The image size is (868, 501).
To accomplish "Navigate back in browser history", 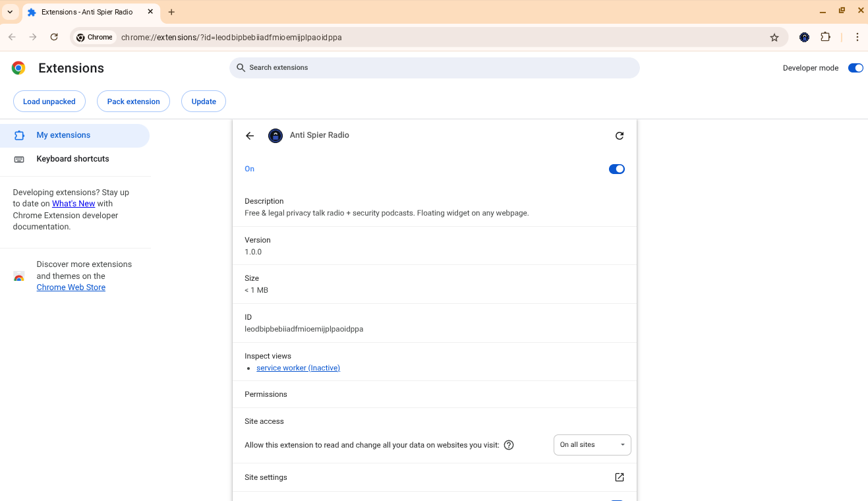I will point(12,38).
